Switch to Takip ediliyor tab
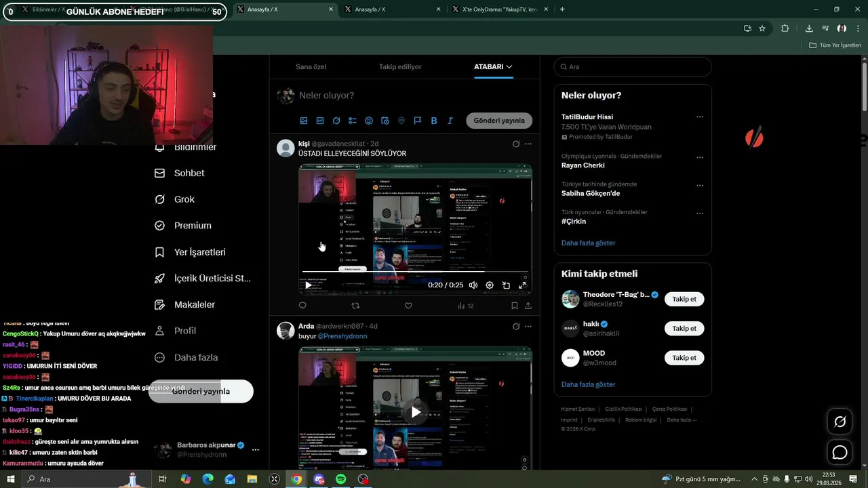 (400, 66)
